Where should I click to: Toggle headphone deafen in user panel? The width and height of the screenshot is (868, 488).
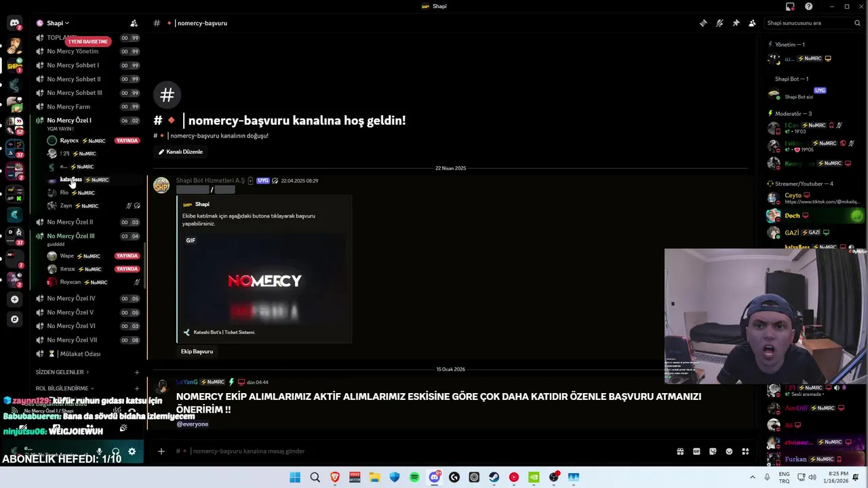coord(116,451)
